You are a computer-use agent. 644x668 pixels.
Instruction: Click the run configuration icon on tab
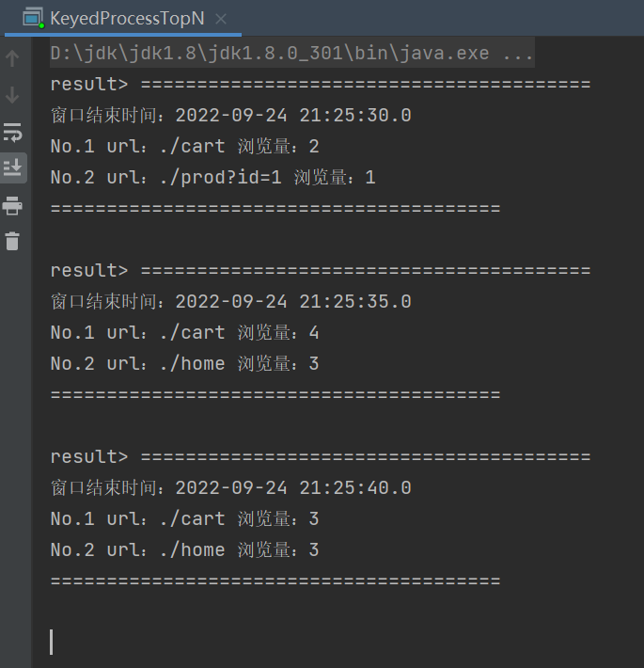(x=33, y=18)
